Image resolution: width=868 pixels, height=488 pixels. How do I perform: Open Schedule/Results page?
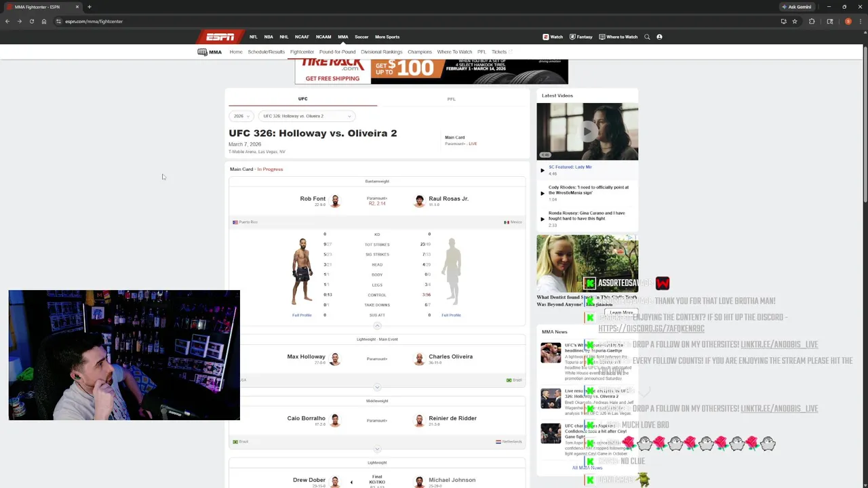[x=266, y=52]
